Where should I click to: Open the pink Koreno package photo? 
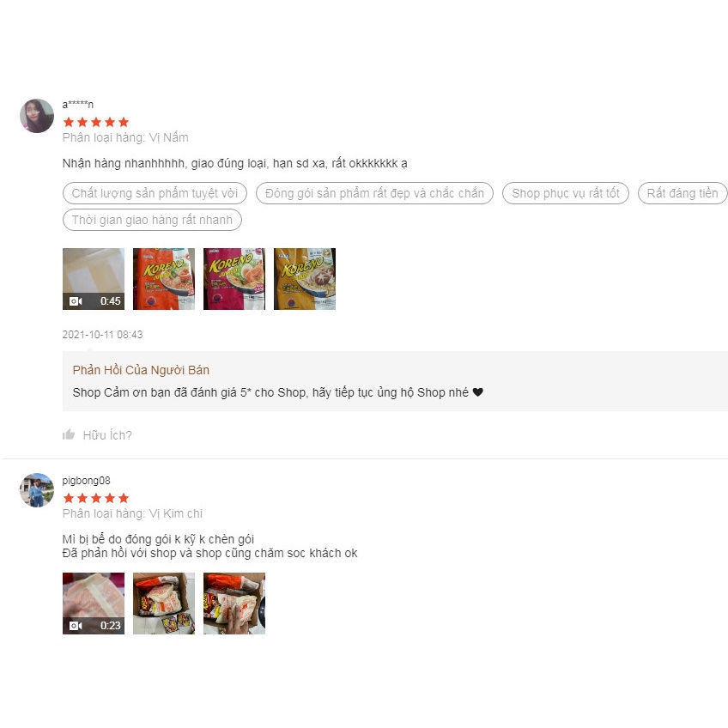[234, 278]
